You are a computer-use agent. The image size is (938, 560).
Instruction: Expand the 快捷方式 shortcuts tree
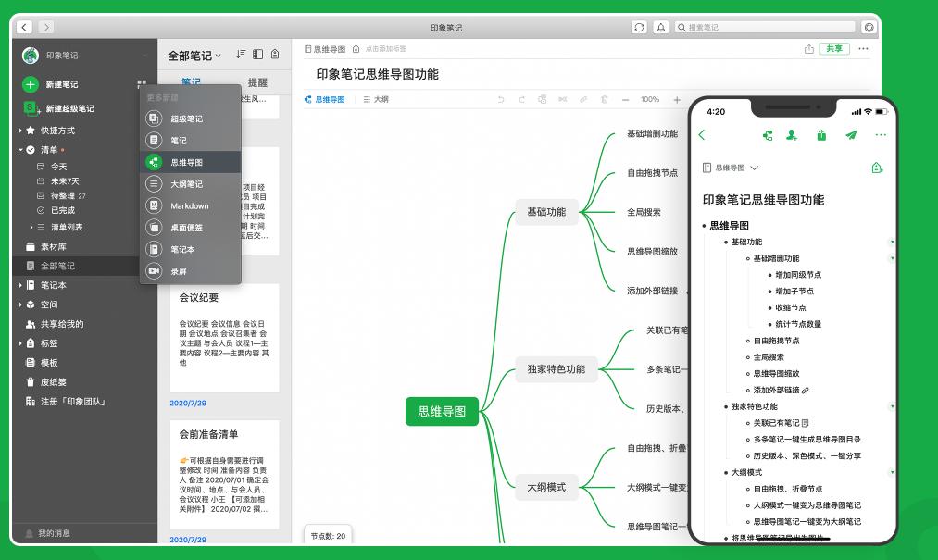pos(20,131)
